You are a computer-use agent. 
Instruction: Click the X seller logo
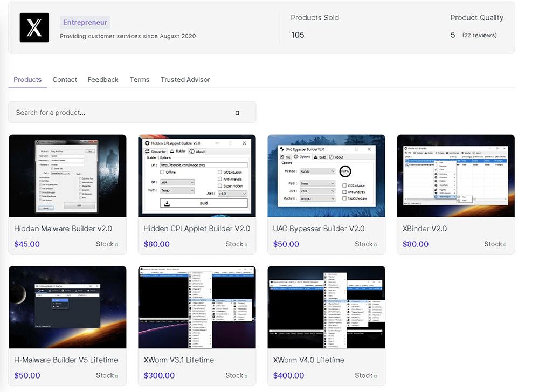[x=34, y=27]
